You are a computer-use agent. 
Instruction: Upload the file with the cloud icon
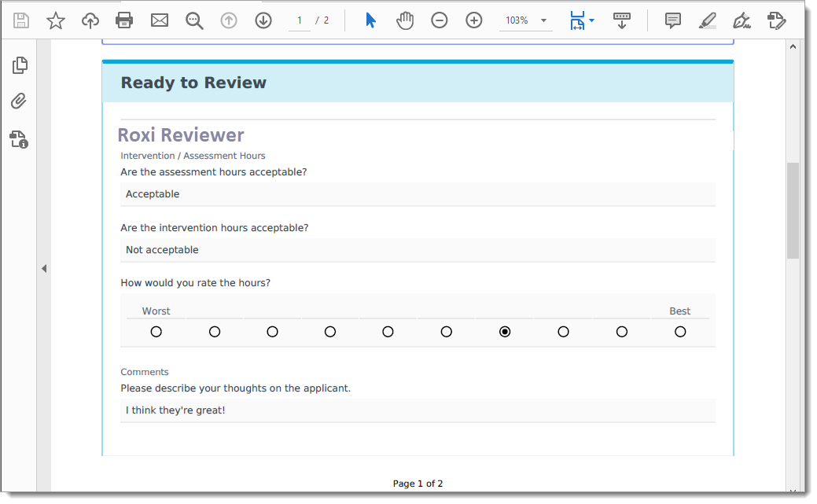90,21
